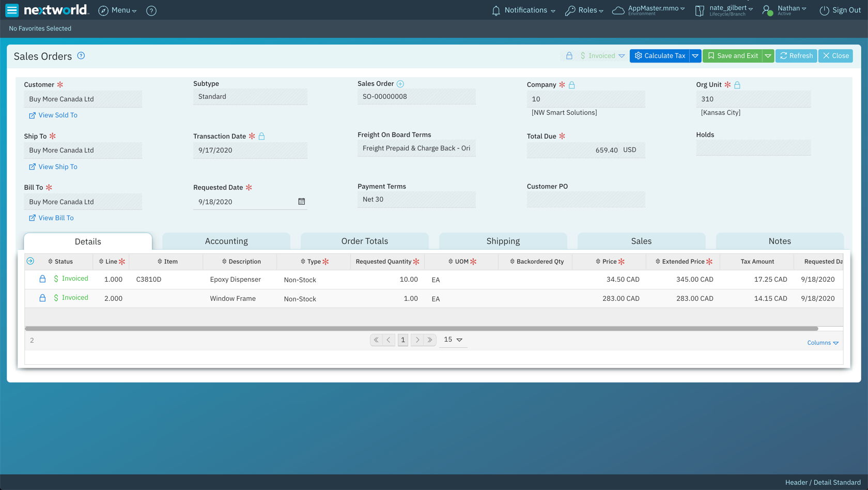Expand the Roles dropdown
Viewport: 868px width, 490px height.
pos(601,11)
